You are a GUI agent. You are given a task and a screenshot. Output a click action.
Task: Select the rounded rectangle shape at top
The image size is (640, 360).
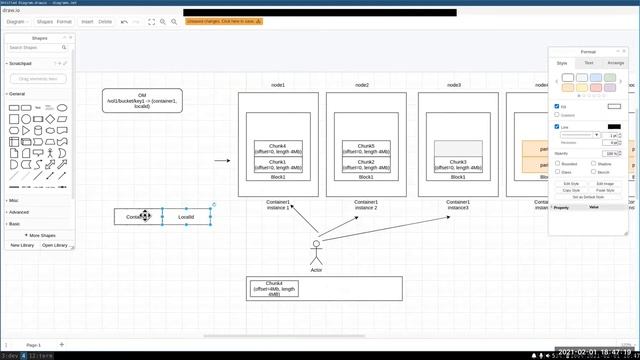26,108
